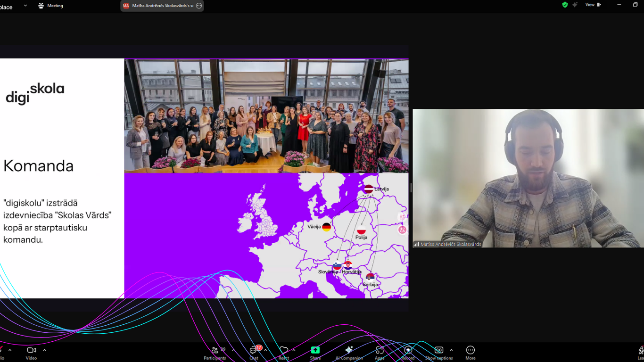Open the Meeting tab

[51, 6]
